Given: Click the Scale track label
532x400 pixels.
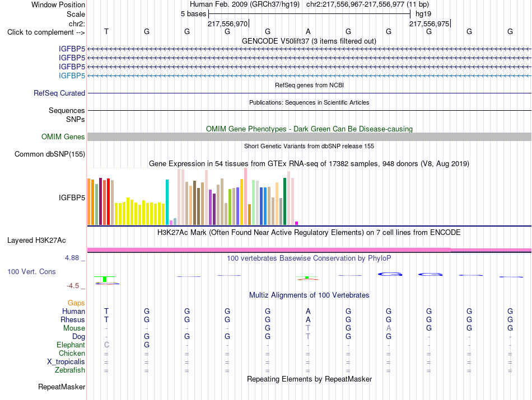Looking at the screenshot, I should pos(76,14).
